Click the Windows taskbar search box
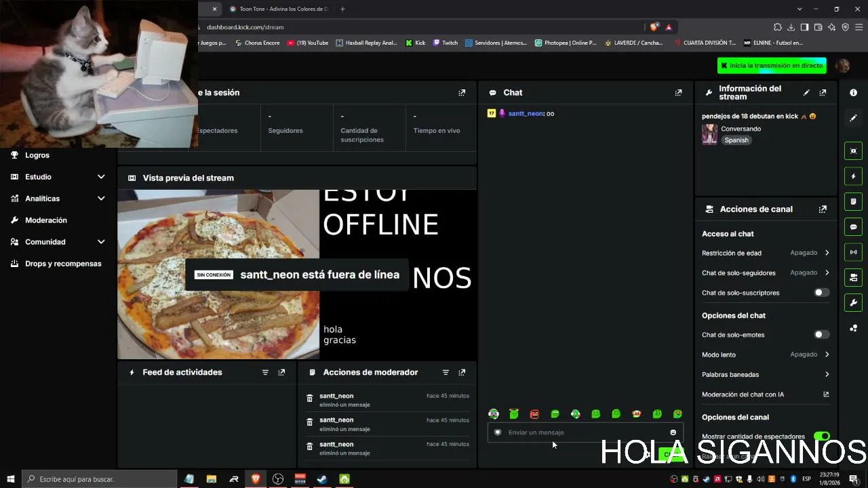Screen dimensions: 868x488 tap(100, 479)
